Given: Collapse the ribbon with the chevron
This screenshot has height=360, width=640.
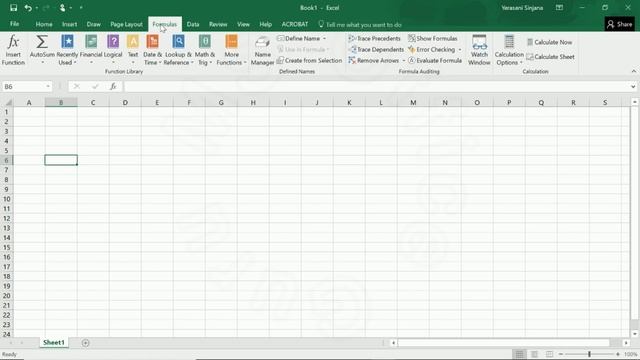Looking at the screenshot, I should [x=633, y=71].
